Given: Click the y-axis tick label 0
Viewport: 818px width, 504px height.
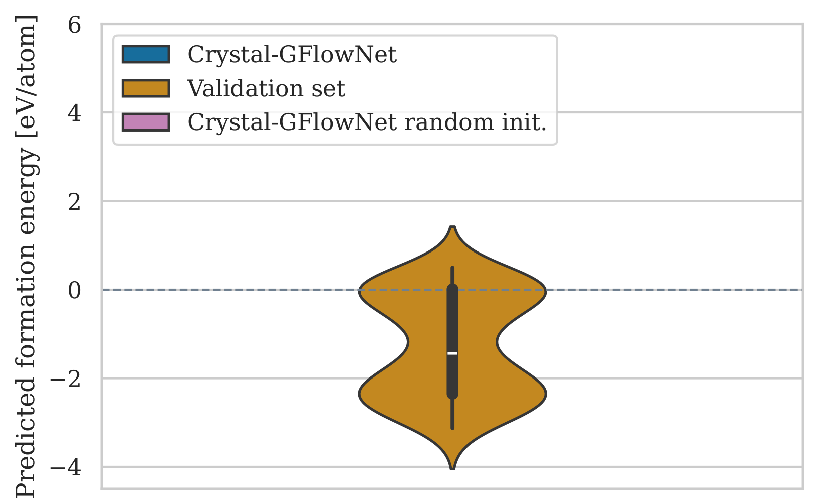Looking at the screenshot, I should click(75, 290).
